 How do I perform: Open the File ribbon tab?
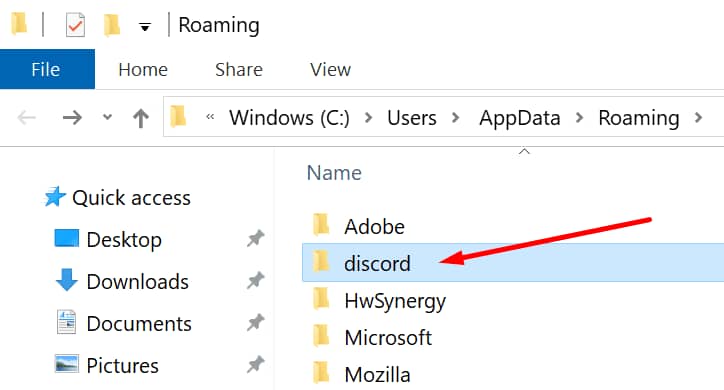(x=47, y=69)
